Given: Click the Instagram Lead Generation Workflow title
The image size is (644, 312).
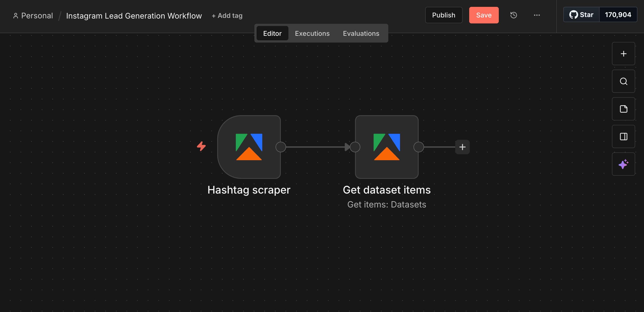Looking at the screenshot, I should pyautogui.click(x=134, y=15).
